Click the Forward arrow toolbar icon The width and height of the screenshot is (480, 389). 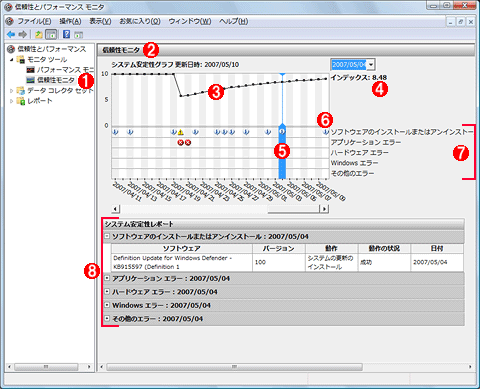tap(22, 34)
